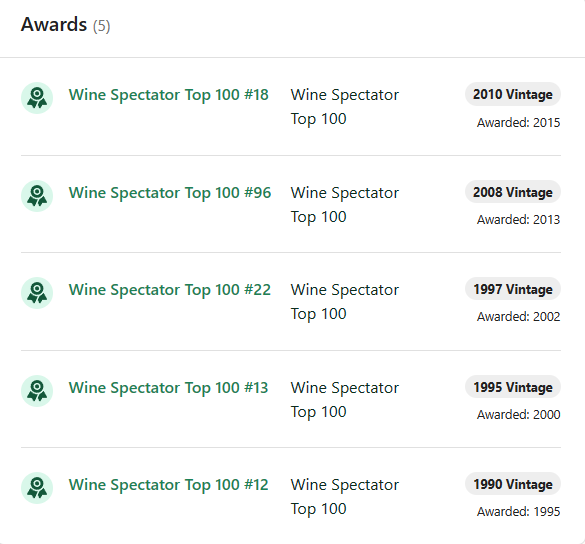Click the award ribbon icon for #22
This screenshot has height=544, width=585.
click(x=37, y=293)
